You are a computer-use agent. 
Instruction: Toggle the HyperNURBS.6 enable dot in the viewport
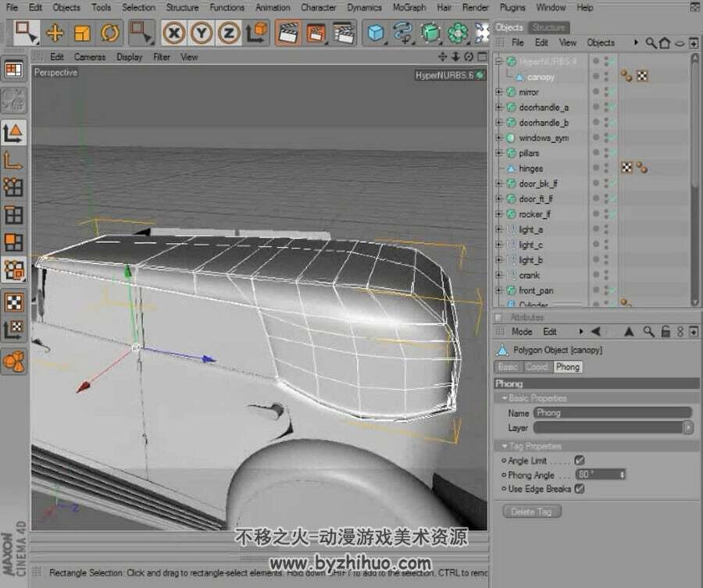point(480,75)
